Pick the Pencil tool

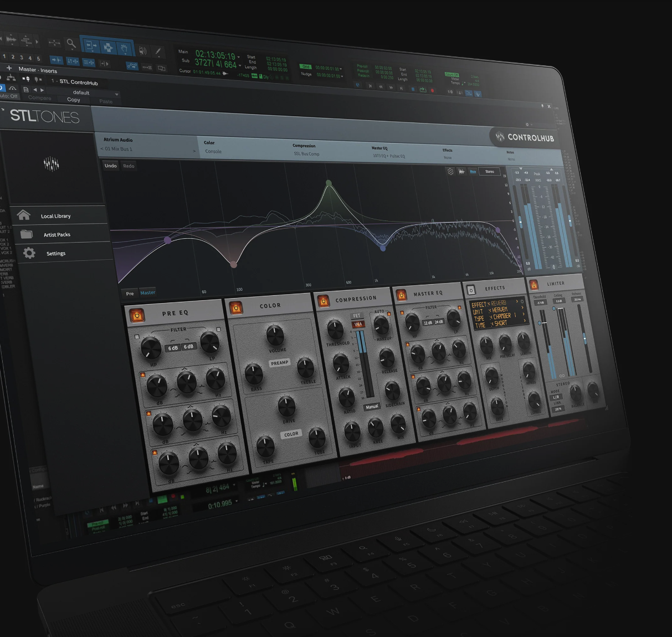point(158,52)
